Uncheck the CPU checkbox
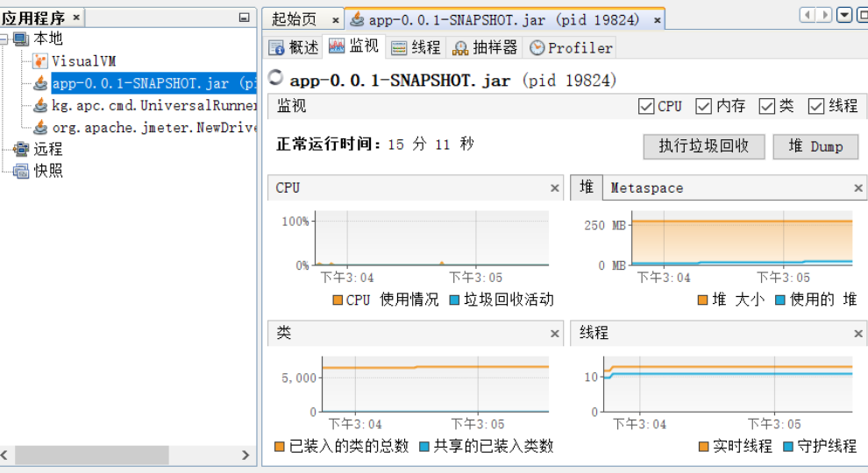The width and height of the screenshot is (868, 473). pyautogui.click(x=646, y=106)
